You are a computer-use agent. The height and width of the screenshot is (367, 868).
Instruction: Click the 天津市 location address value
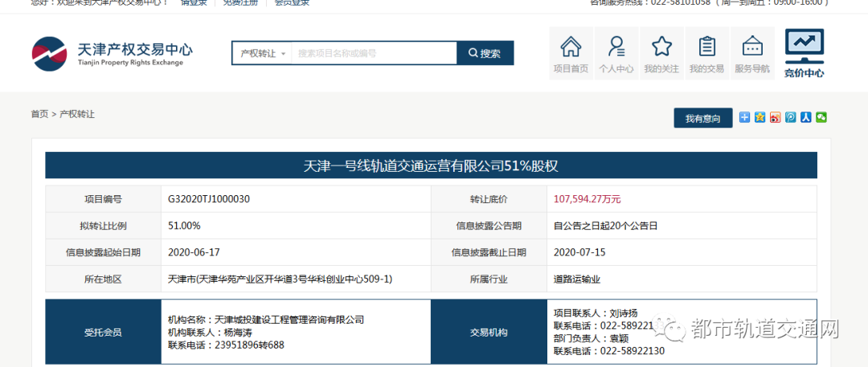280,279
